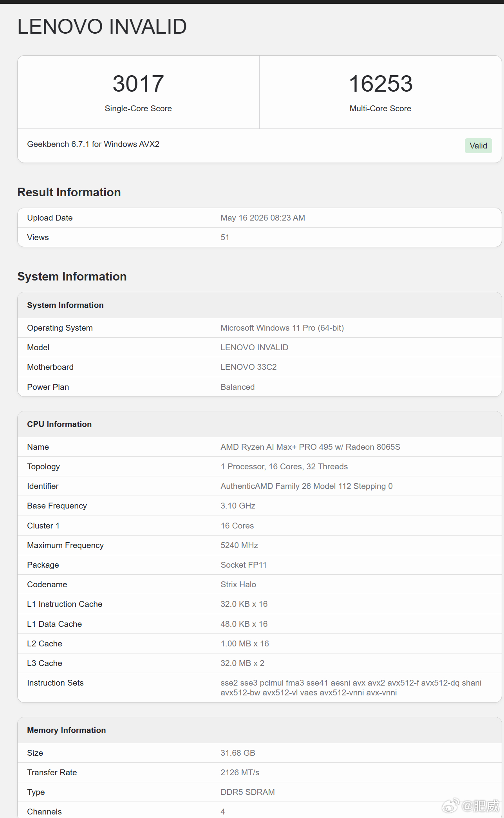Click the "Size" label under Memory Information
The image size is (504, 818).
click(35, 753)
